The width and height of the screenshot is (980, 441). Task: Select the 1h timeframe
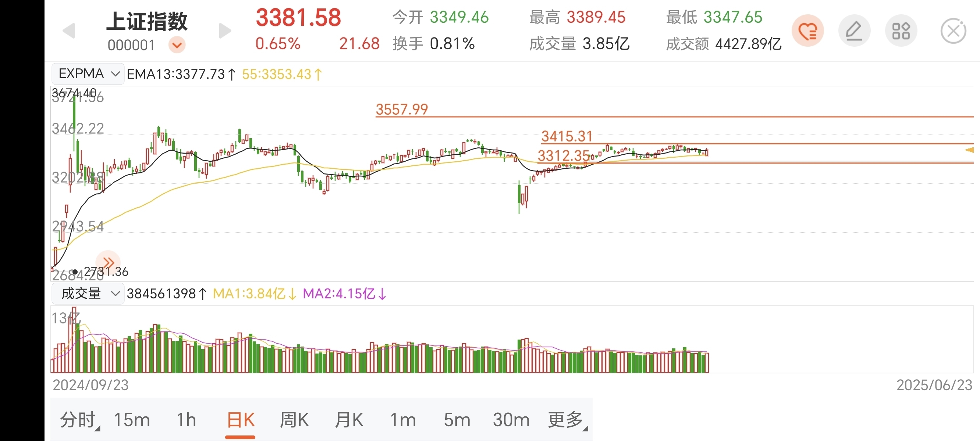(186, 420)
